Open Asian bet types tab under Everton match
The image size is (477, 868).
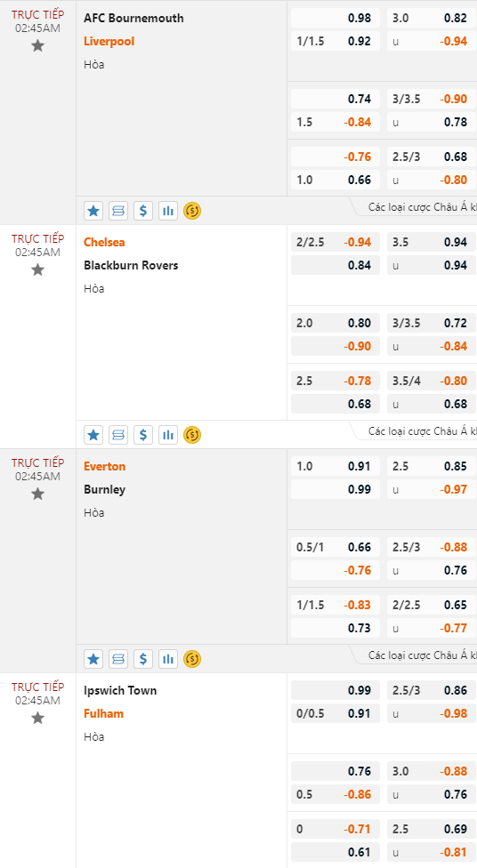click(421, 655)
